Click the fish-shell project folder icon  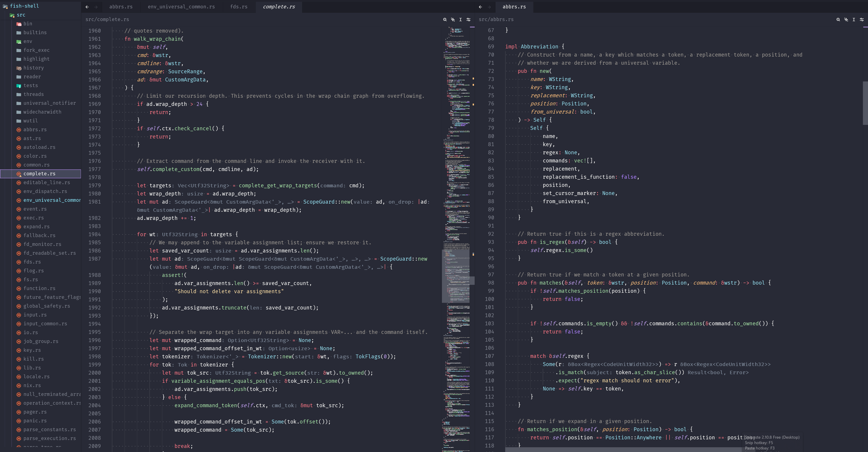tap(5, 6)
